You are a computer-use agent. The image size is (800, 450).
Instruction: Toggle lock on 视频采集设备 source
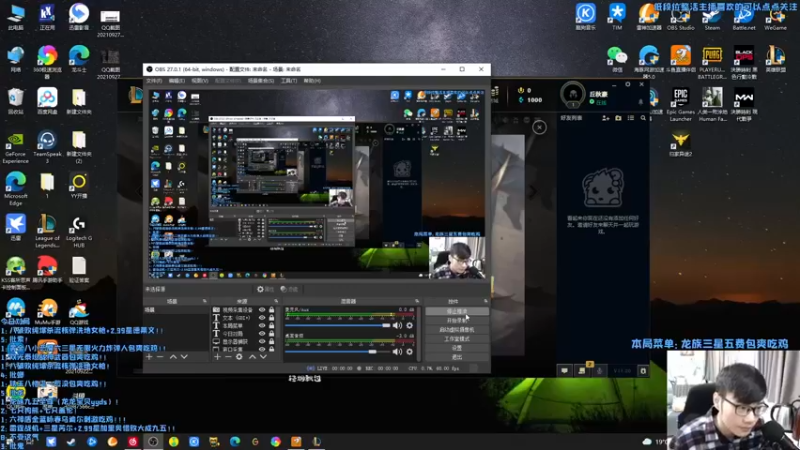(x=271, y=310)
